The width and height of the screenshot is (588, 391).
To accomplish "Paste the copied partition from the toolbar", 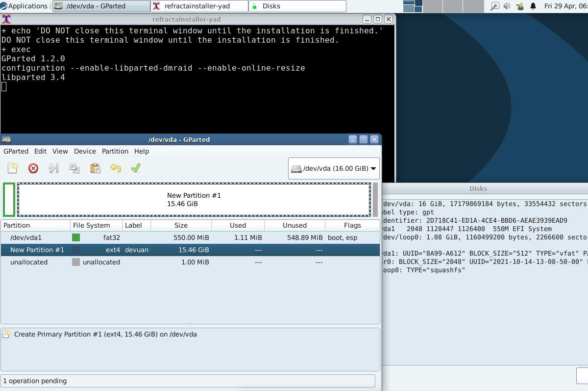I will click(95, 168).
